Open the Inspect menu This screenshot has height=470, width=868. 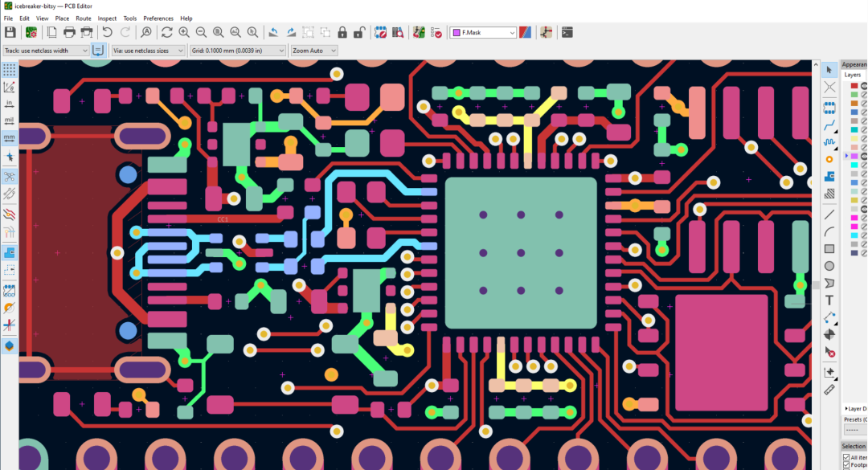(x=107, y=18)
